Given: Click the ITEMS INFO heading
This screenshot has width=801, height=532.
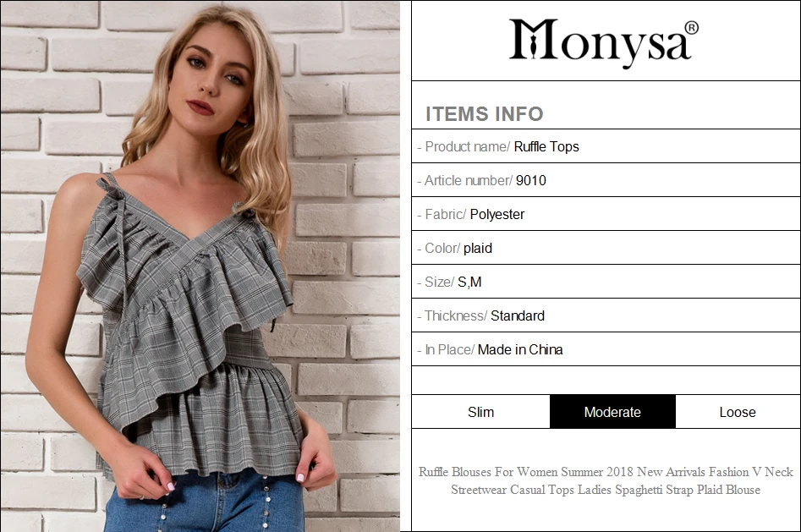Looking at the screenshot, I should pos(485,114).
